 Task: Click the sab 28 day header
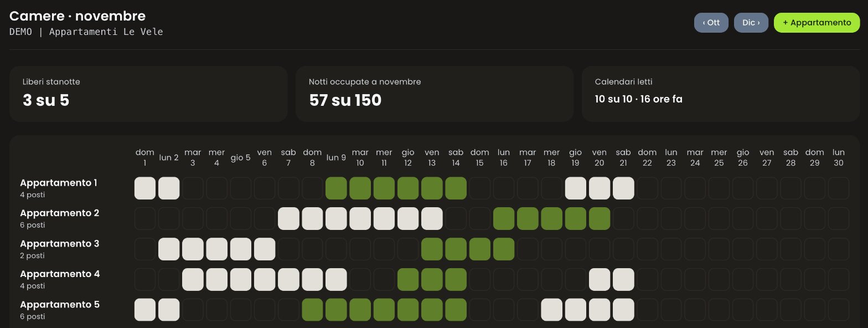click(790, 157)
